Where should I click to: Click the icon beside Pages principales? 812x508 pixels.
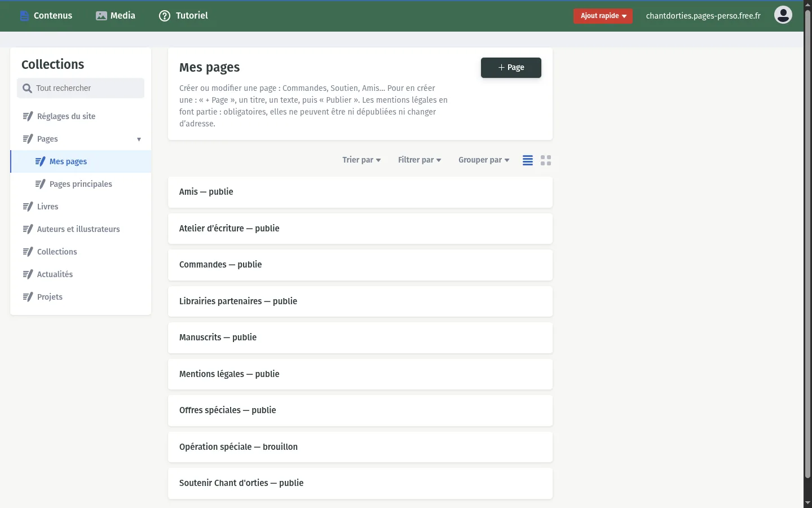click(x=40, y=184)
